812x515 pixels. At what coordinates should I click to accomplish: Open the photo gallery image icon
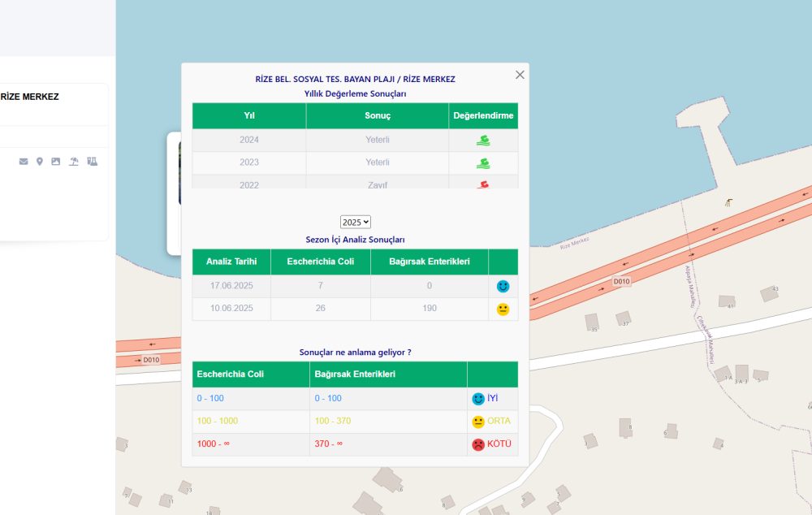55,162
